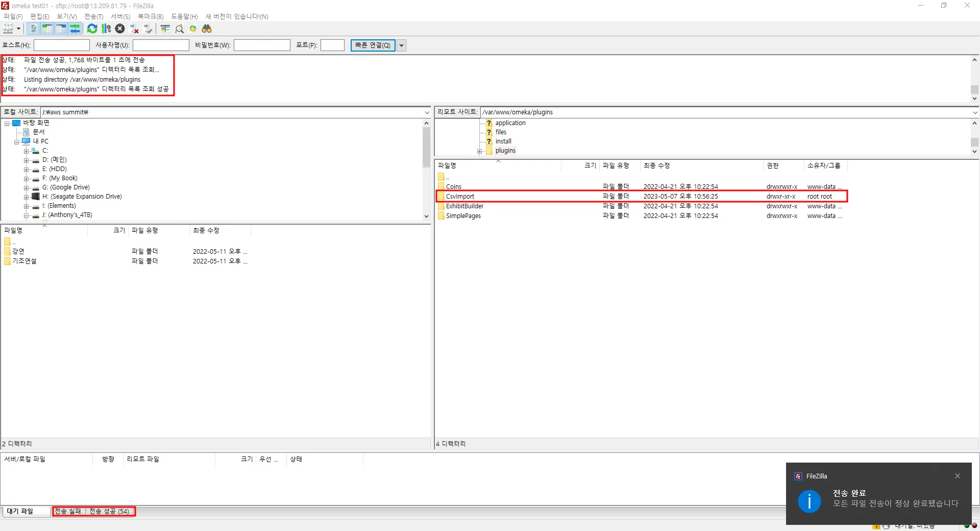Viewport: 980px width, 531px height.
Task: Click the local directory tree vertical scrollbar
Action: pos(426,148)
